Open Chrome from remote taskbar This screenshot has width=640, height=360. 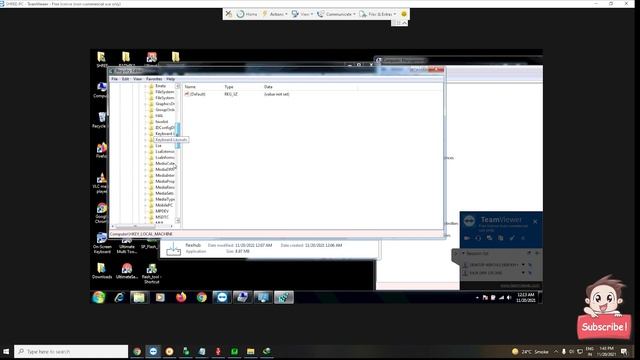[201, 297]
